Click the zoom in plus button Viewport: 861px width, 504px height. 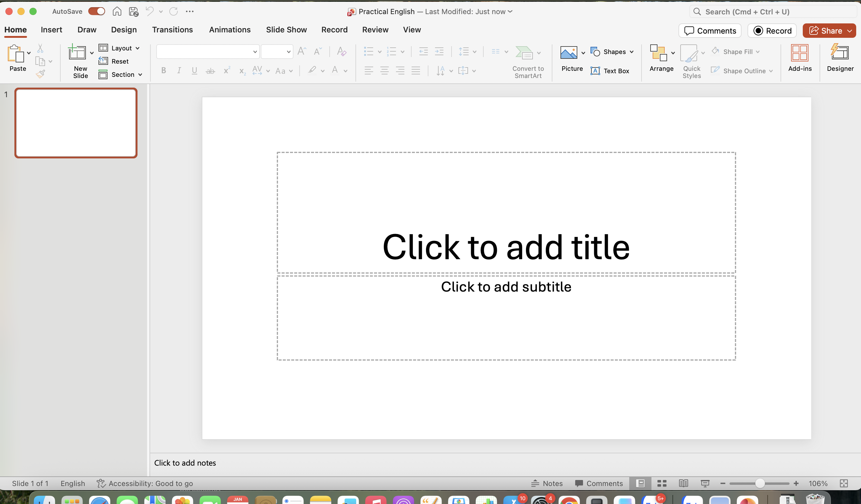click(796, 483)
